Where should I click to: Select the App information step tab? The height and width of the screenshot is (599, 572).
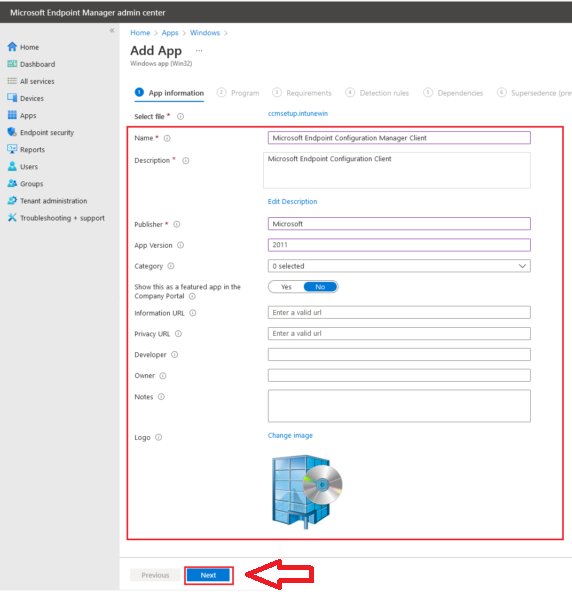tap(169, 93)
